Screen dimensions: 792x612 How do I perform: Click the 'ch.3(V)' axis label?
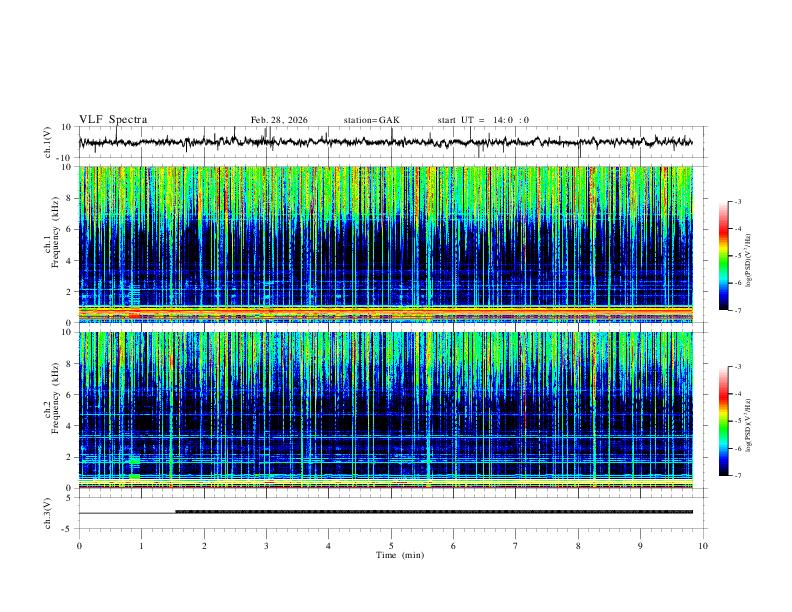pos(48,513)
